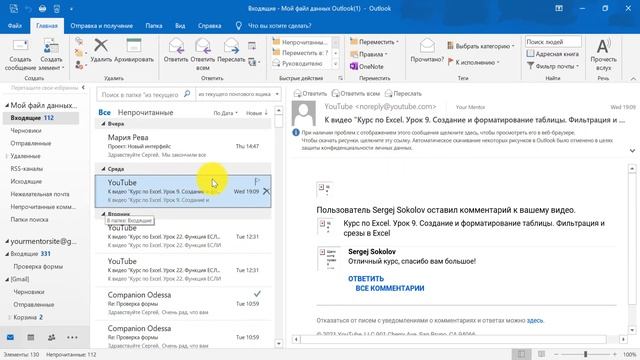Click the Quick Access send/receive icon
640x360 pixels.
pyautogui.click(x=13, y=9)
